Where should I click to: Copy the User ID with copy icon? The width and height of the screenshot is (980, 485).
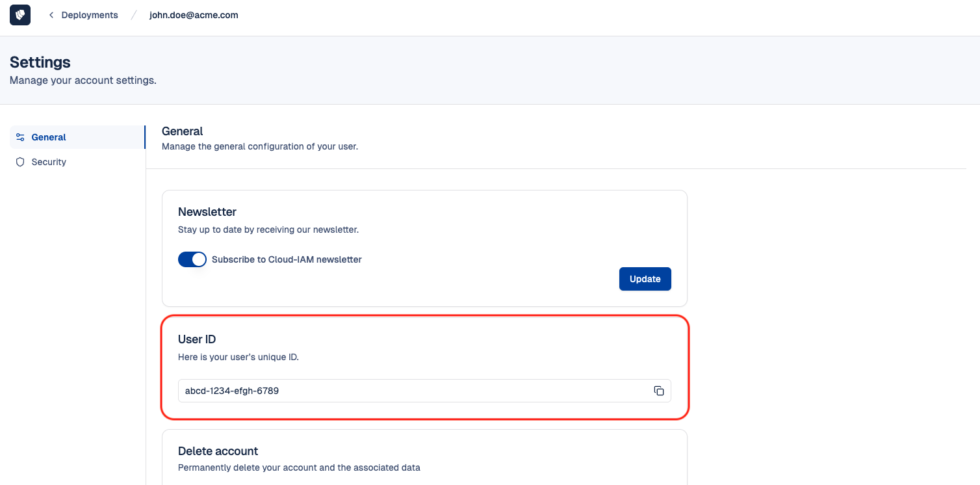click(x=659, y=391)
